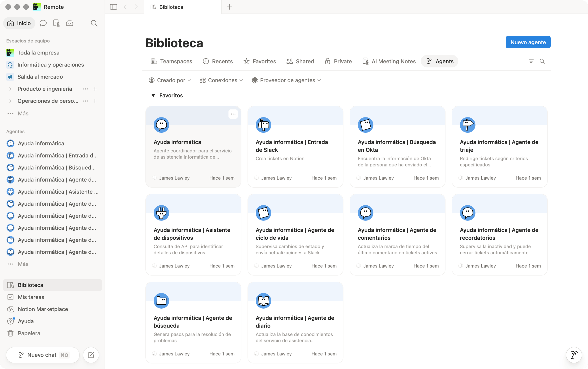Expand the Producto e ingeniería teamspace
This screenshot has height=369, width=588.
pyautogui.click(x=10, y=89)
